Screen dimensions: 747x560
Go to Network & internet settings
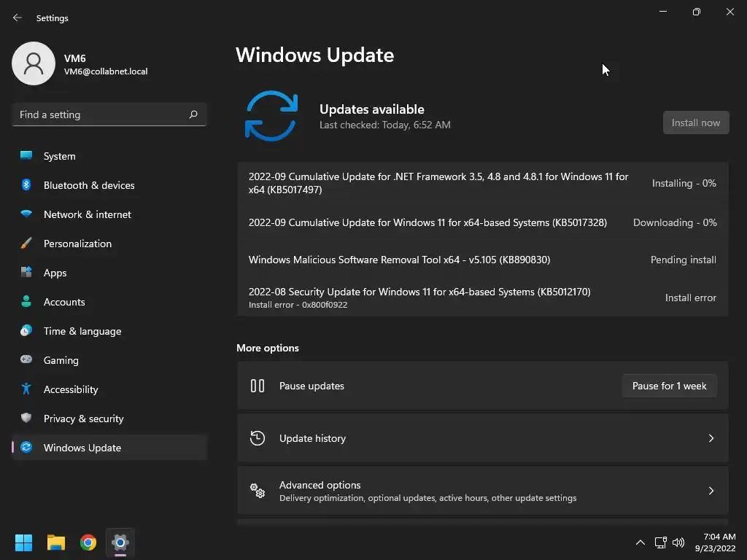click(109, 214)
